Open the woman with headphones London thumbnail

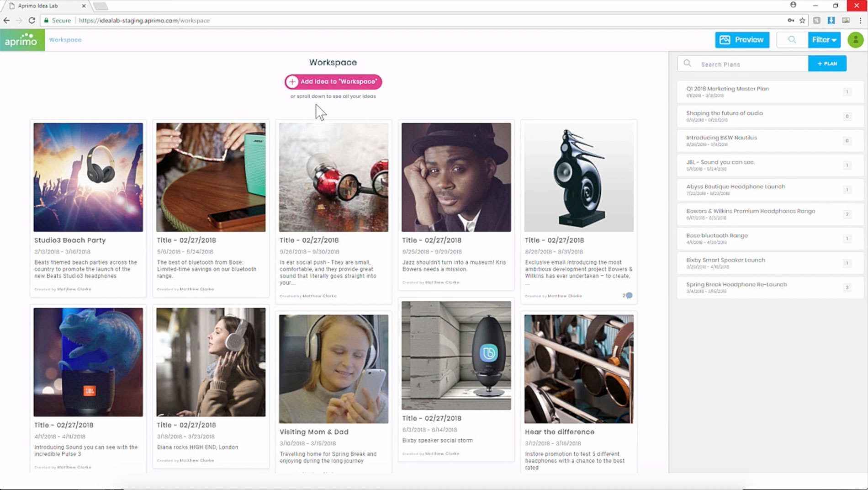pyautogui.click(x=211, y=362)
